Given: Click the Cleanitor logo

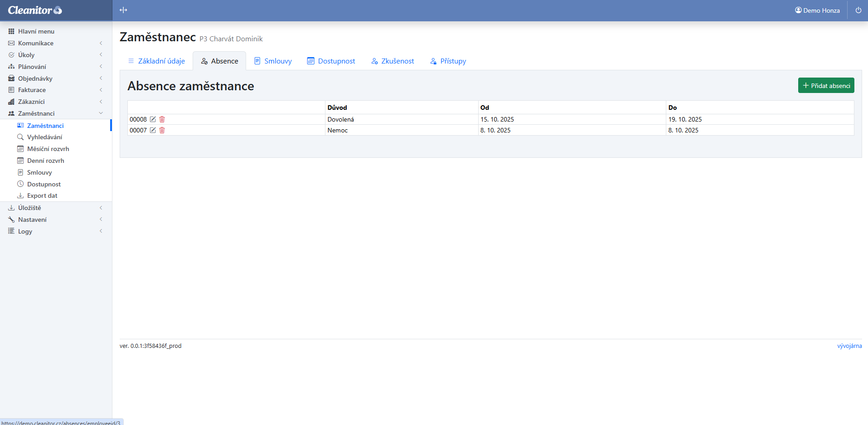Looking at the screenshot, I should coord(35,10).
